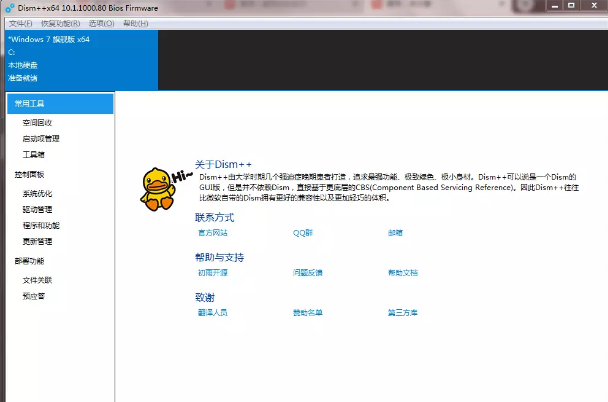Viewport: 608px width, 402px height.
Task: Open the 帮助文档 link
Action: click(x=403, y=273)
